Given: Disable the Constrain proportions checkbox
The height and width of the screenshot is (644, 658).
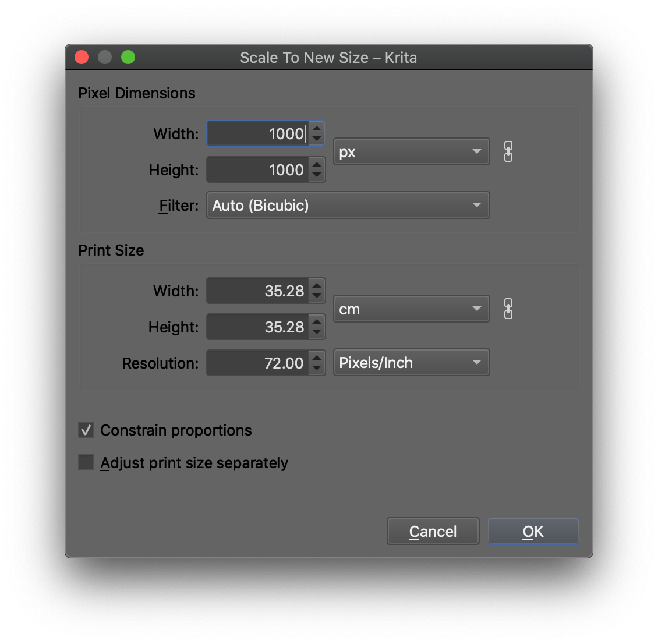Looking at the screenshot, I should pos(86,430).
